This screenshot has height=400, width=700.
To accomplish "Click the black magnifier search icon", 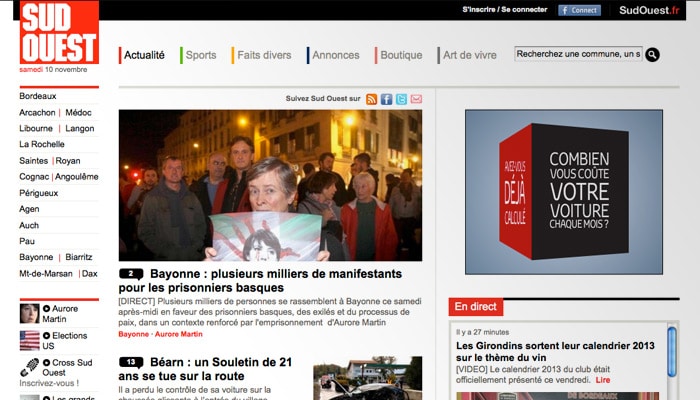I will (652, 55).
